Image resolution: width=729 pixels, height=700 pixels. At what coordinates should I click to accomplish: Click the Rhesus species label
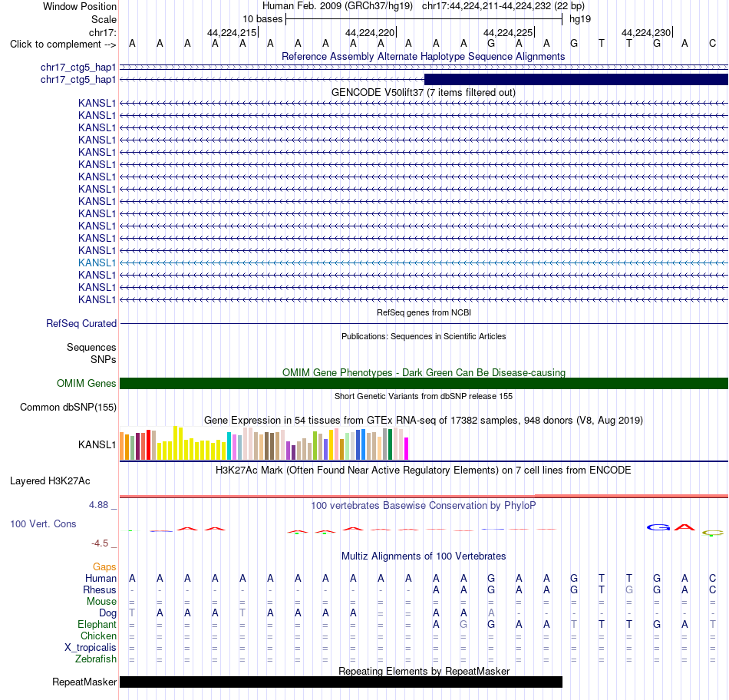(x=100, y=589)
